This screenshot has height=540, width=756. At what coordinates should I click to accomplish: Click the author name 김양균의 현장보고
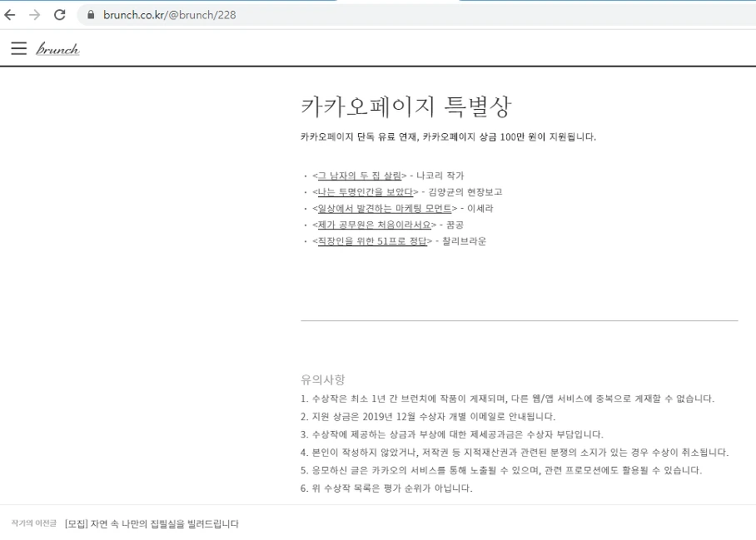point(465,192)
